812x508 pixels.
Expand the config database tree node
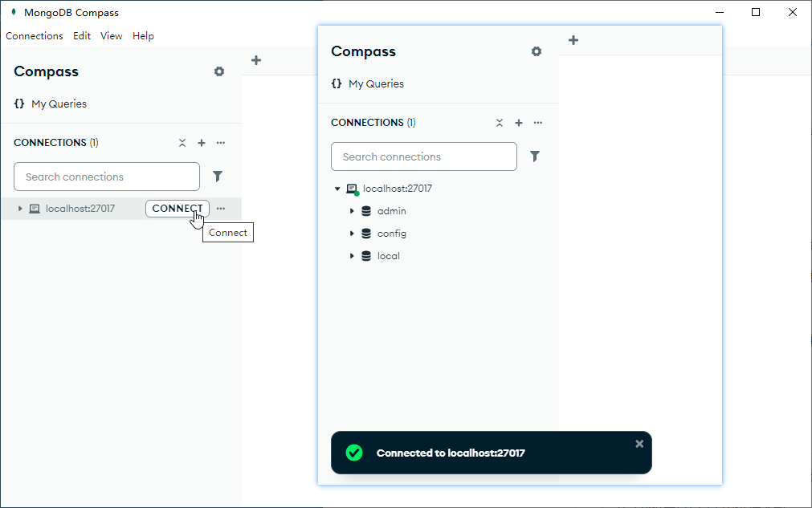(352, 234)
